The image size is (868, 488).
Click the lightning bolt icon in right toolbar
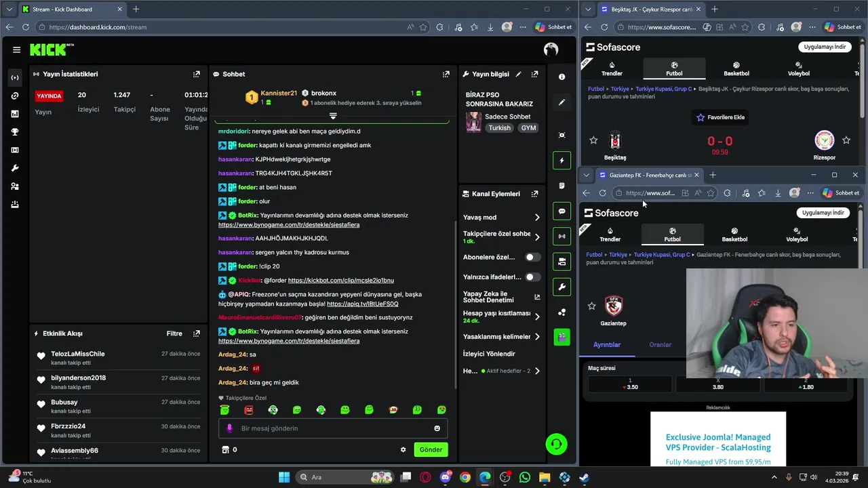click(x=561, y=161)
